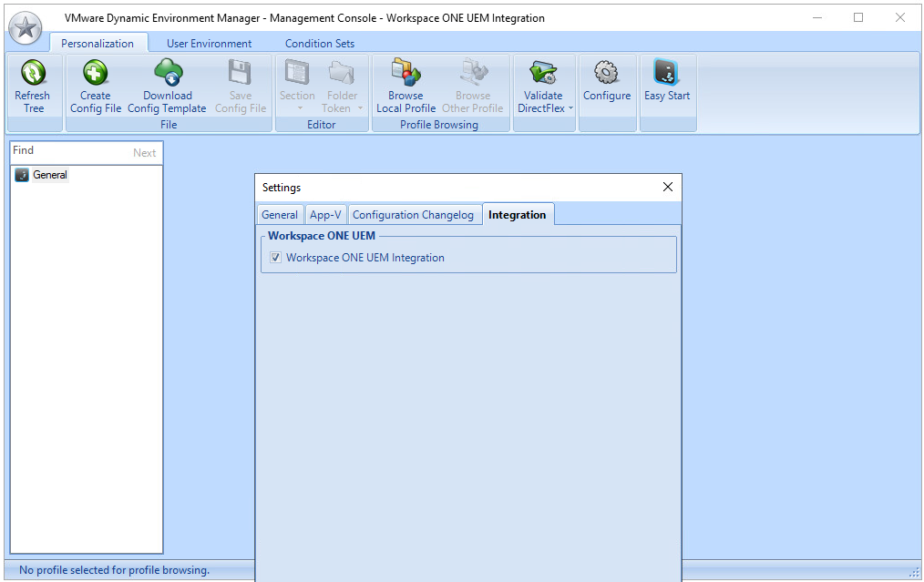The image size is (924, 582).
Task: Click the 'No profile selected for profile browsing.' status text
Action: (114, 570)
